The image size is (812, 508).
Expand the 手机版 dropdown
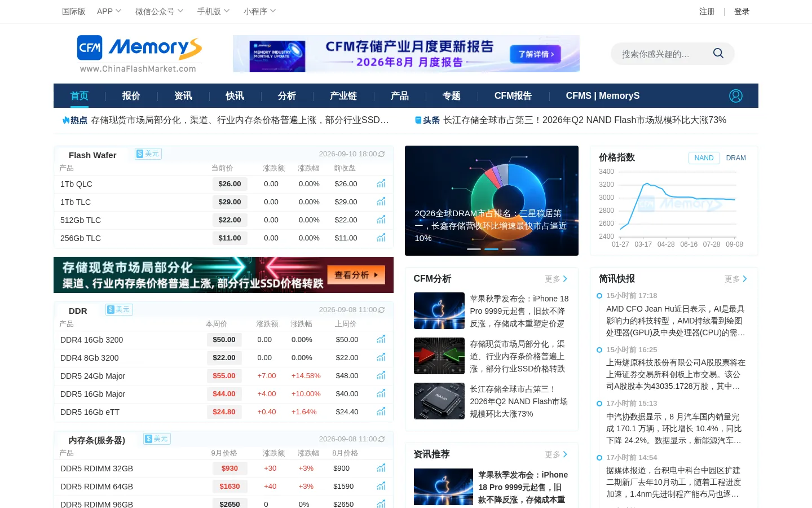pyautogui.click(x=213, y=11)
